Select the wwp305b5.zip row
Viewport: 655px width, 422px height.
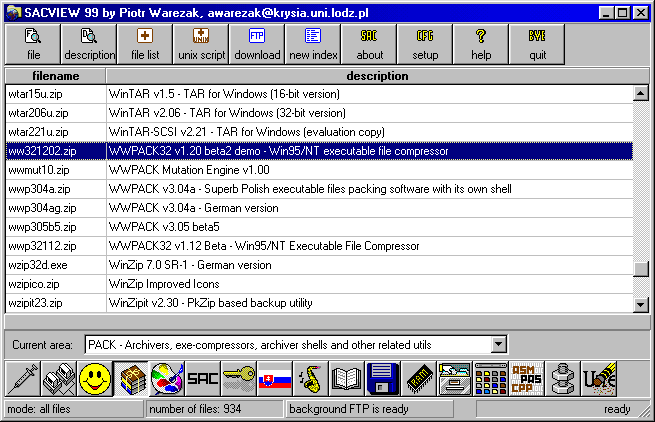(x=320, y=227)
